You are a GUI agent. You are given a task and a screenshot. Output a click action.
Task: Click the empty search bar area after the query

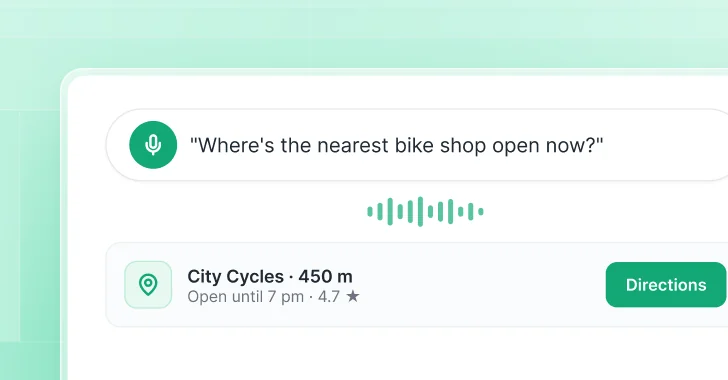[x=664, y=145]
